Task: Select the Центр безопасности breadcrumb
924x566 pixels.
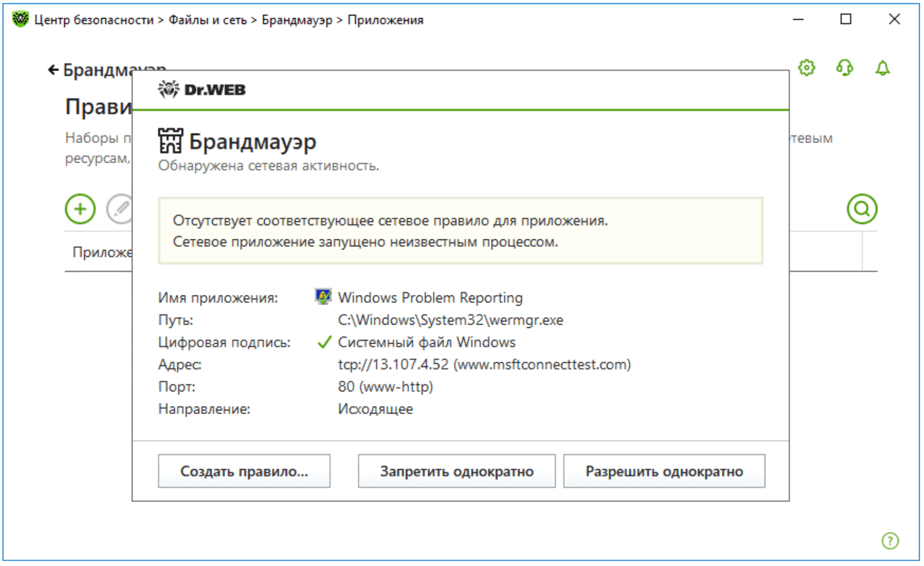Action: click(x=94, y=20)
